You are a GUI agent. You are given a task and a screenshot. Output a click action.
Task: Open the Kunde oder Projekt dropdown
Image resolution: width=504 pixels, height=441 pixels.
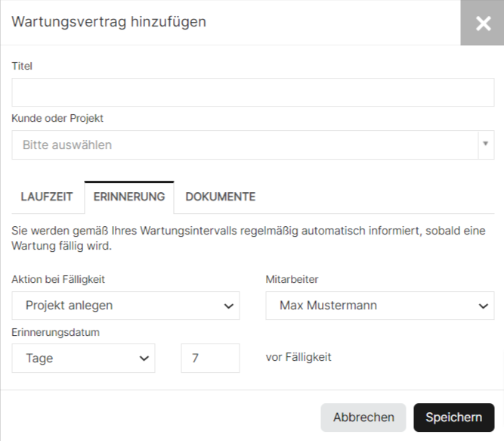click(253, 144)
